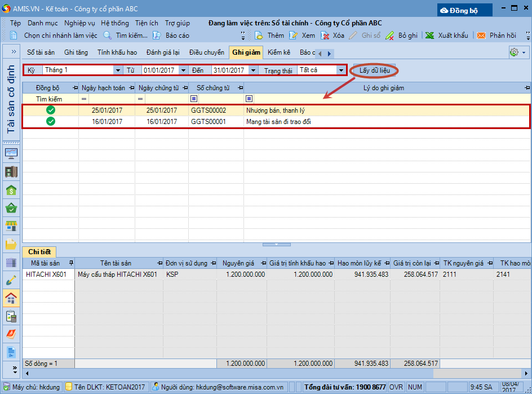Open the monitor dashboard icon in sidebar
The height and width of the screenshot is (394, 532).
11,154
